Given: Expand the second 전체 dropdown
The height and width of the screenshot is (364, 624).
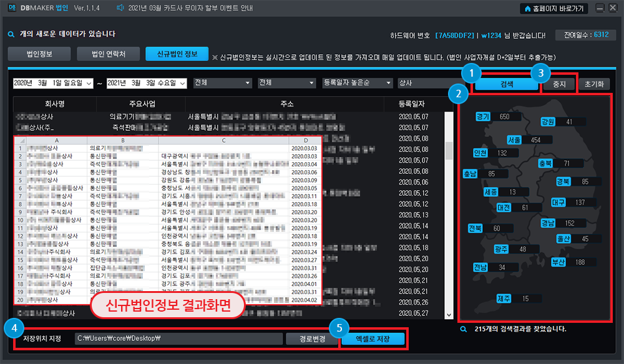Looking at the screenshot, I should pos(287,83).
